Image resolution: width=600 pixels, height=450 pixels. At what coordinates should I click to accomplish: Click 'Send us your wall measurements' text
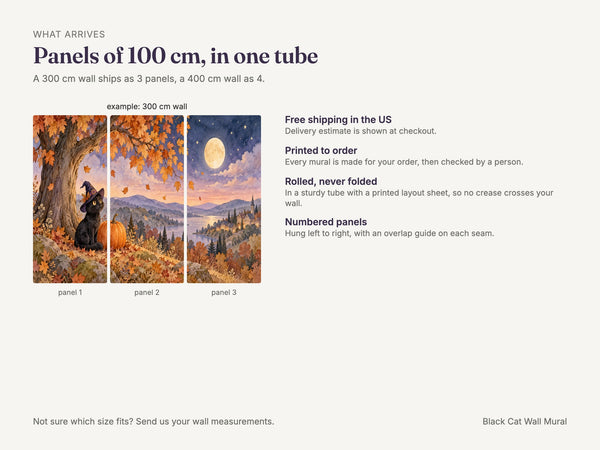click(x=205, y=421)
